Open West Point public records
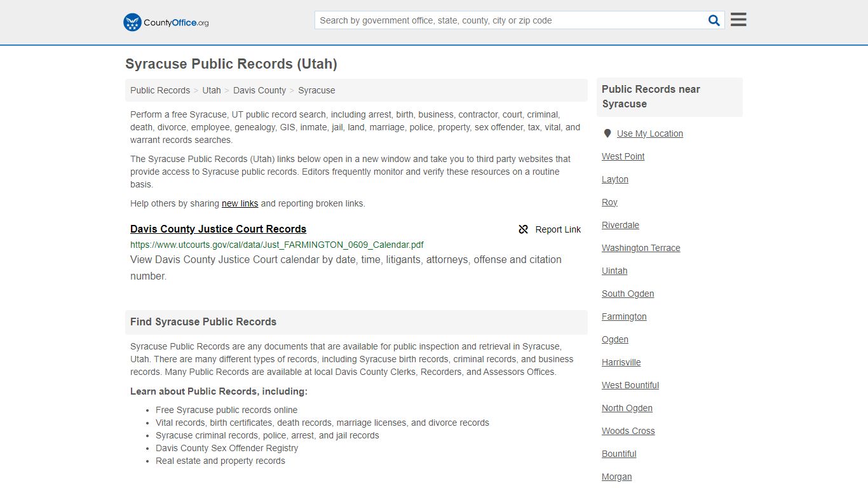This screenshot has width=868, height=488. 623,156
